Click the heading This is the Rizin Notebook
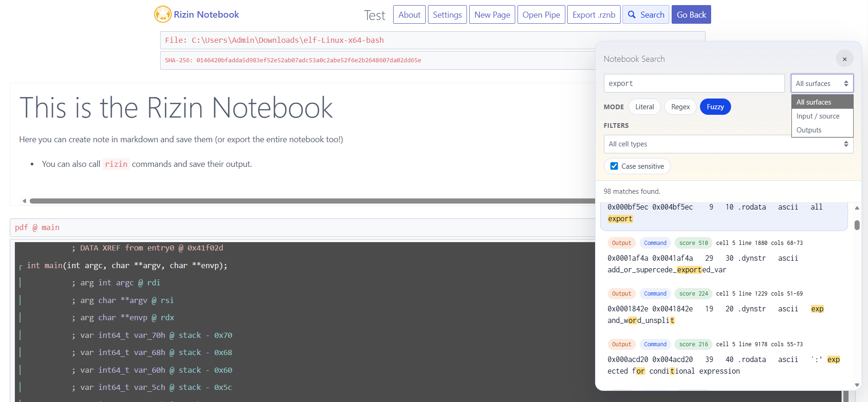 176,108
